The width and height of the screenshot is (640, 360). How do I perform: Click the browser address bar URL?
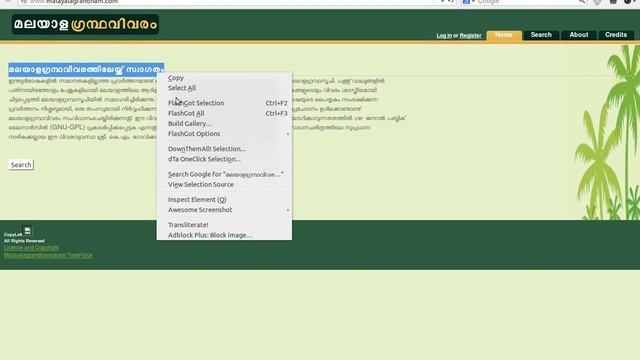[x=74, y=2]
